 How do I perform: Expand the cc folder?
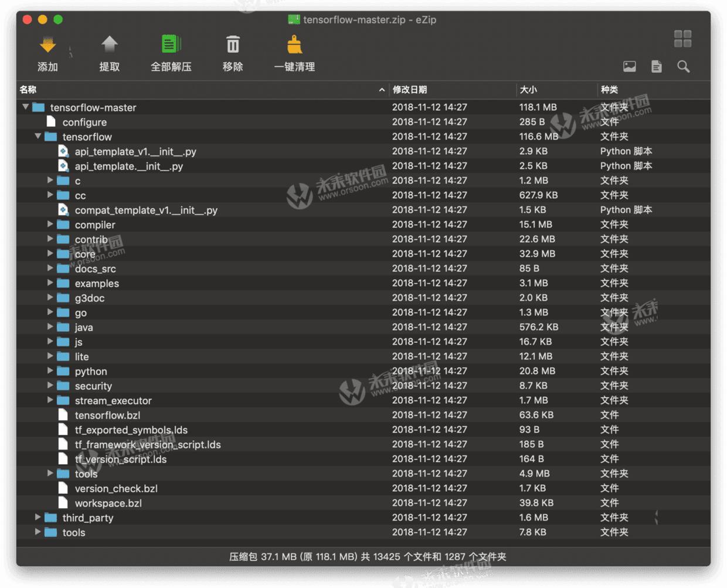coord(50,195)
